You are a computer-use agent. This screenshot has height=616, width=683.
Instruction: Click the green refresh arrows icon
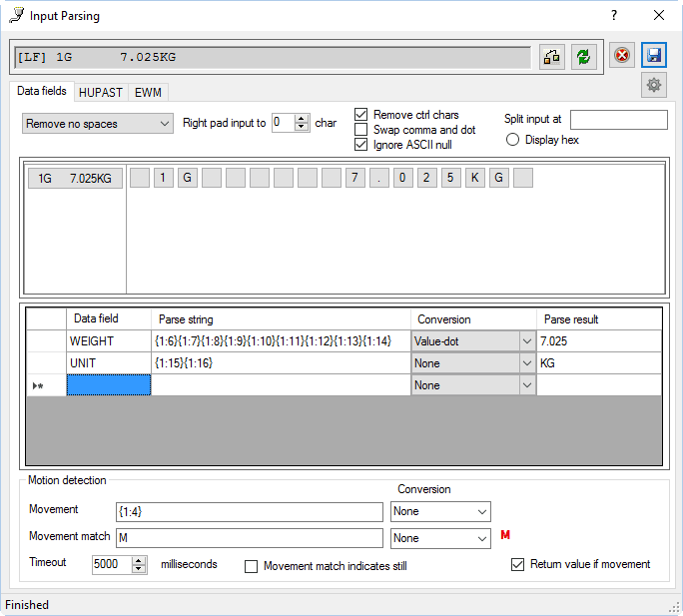(x=584, y=57)
